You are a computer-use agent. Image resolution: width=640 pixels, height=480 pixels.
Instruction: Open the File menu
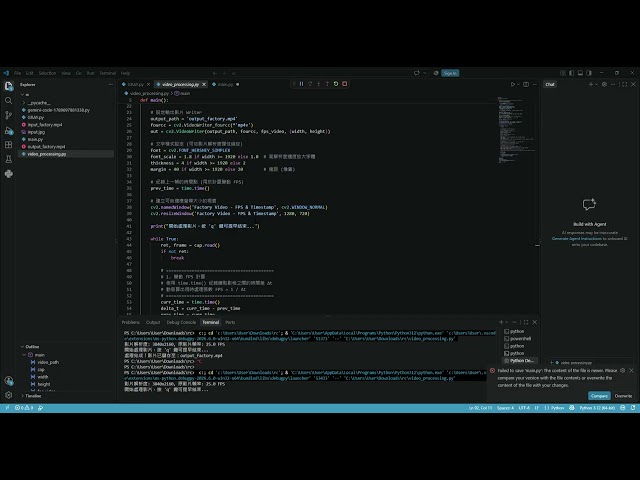coord(18,73)
